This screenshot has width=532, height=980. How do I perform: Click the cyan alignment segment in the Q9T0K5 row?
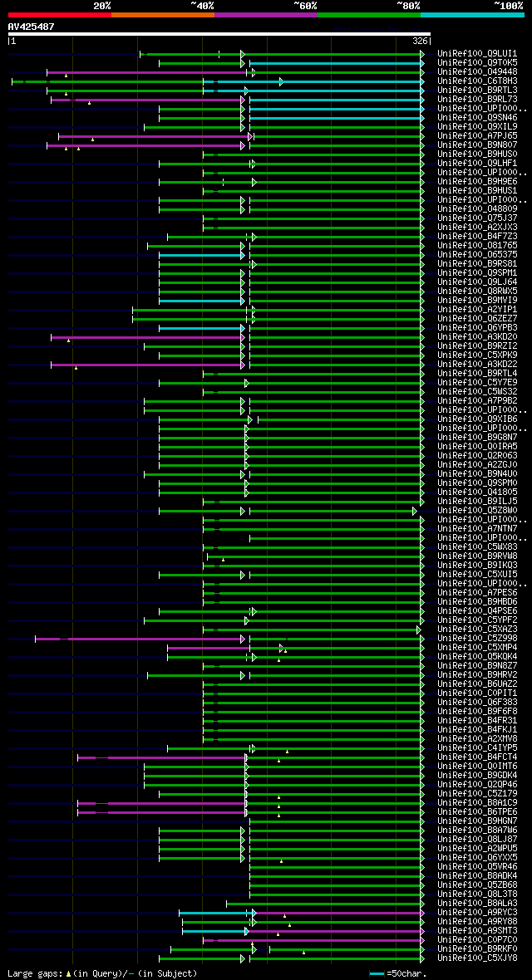(335, 63)
